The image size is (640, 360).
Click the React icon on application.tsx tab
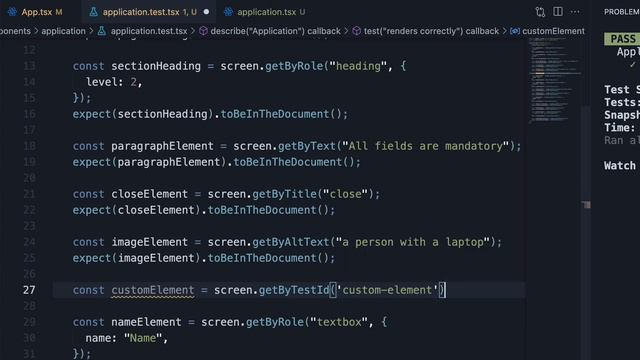(x=228, y=12)
